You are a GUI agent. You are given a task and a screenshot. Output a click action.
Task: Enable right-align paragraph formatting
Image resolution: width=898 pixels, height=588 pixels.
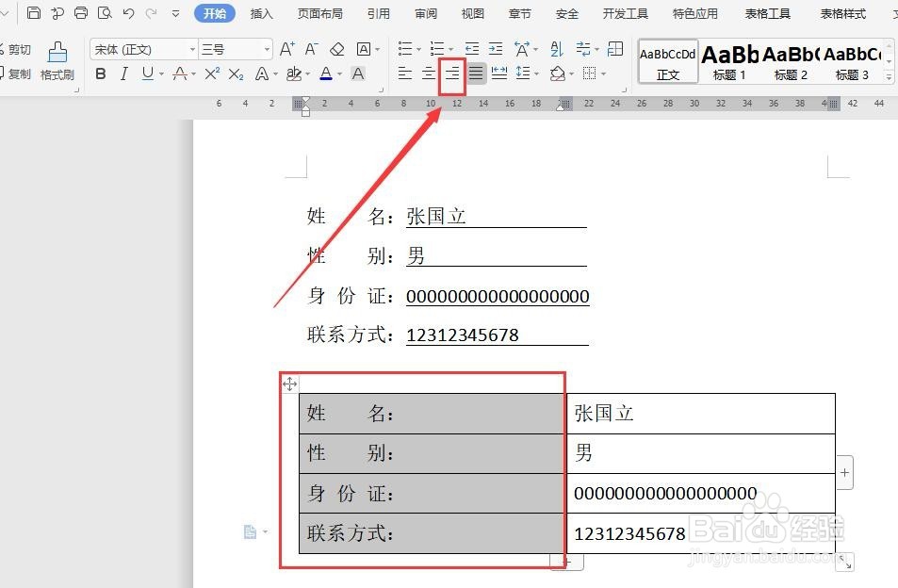(453, 73)
